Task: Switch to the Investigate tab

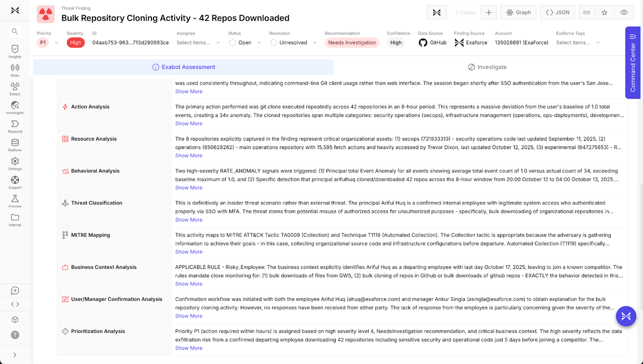Action: coord(487,67)
